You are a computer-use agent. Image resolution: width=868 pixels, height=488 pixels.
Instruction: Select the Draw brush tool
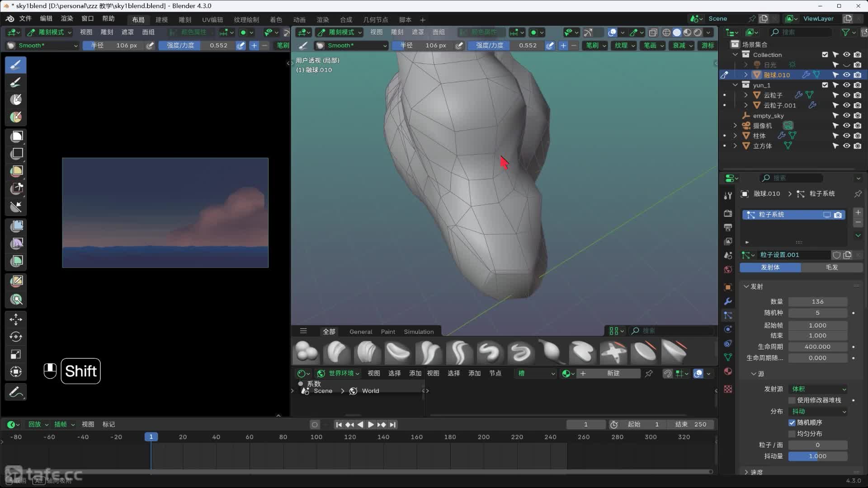coord(16,65)
